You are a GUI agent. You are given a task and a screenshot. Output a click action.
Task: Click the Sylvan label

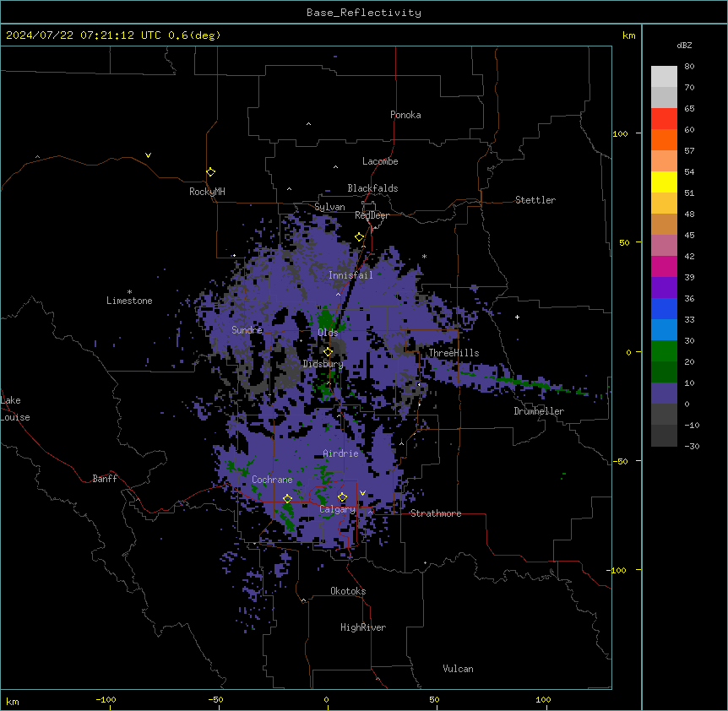[329, 207]
